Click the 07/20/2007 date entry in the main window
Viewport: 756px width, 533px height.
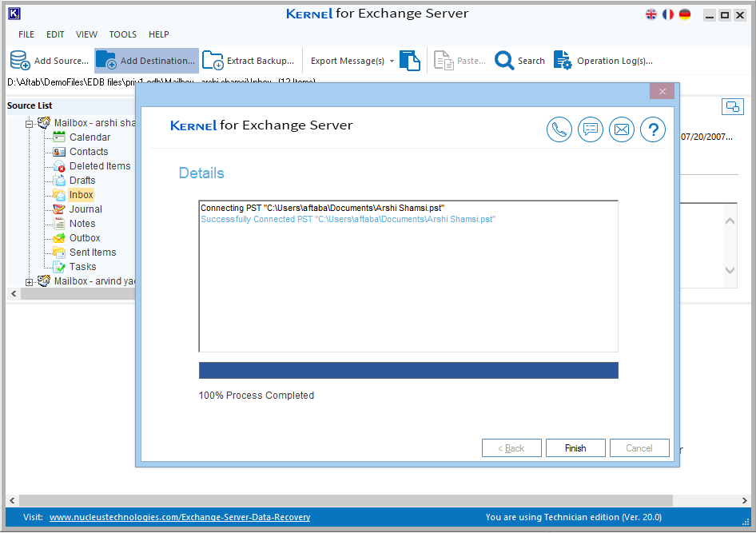click(706, 137)
